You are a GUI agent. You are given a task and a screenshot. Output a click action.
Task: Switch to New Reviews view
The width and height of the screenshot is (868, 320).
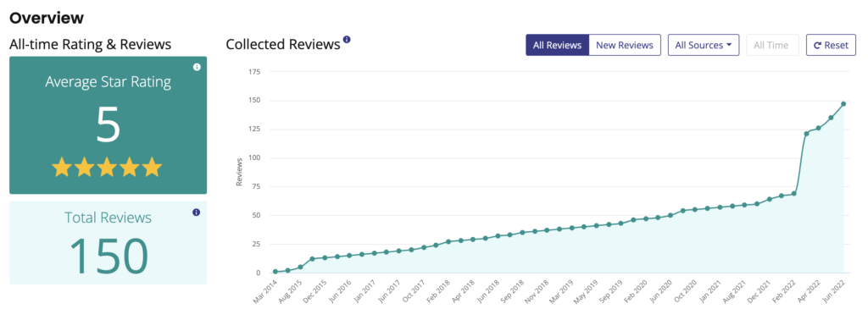625,46
